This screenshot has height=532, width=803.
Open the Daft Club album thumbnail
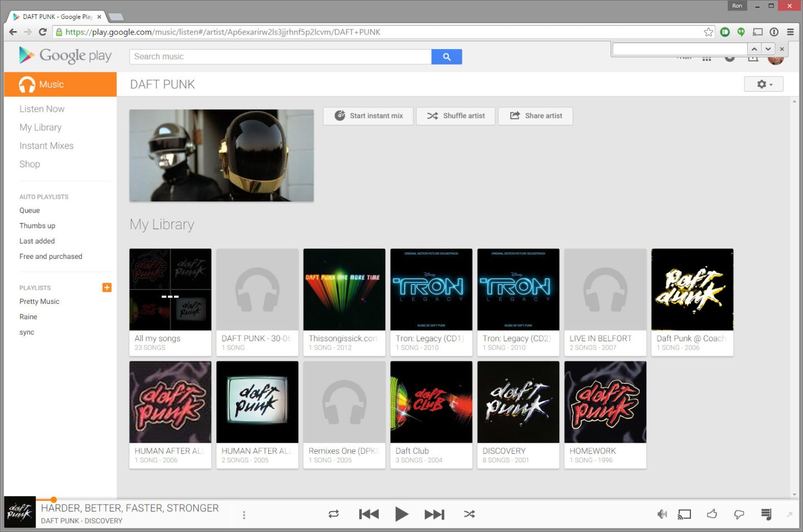coord(431,402)
